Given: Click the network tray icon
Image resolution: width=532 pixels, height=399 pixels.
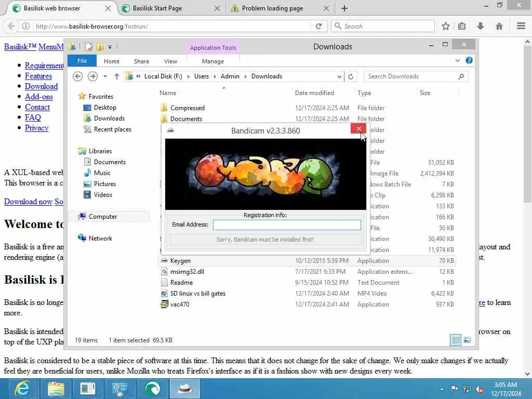Looking at the screenshot, I should pos(467,389).
